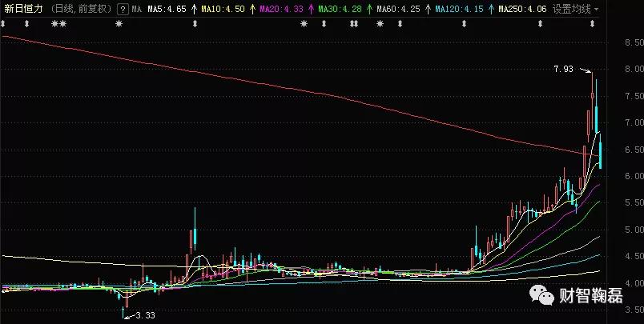Click the arrow event marker beneath MA5's trend arrow

[195, 24]
